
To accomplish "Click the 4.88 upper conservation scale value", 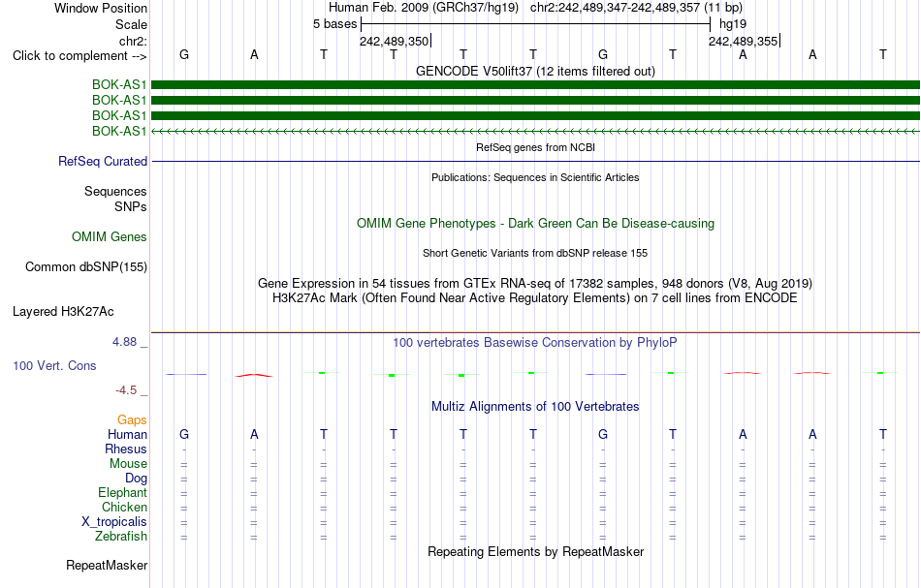I will 124,342.
